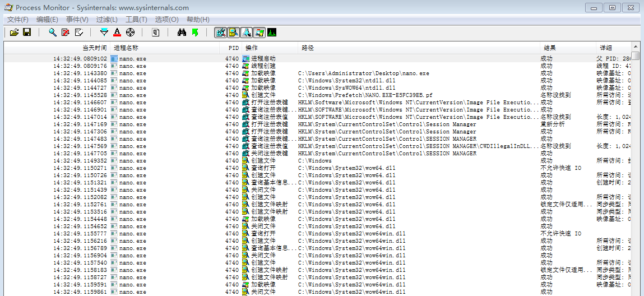
Task: Click operation icon in row 14:32:49.1154448
Action: coord(246,219)
